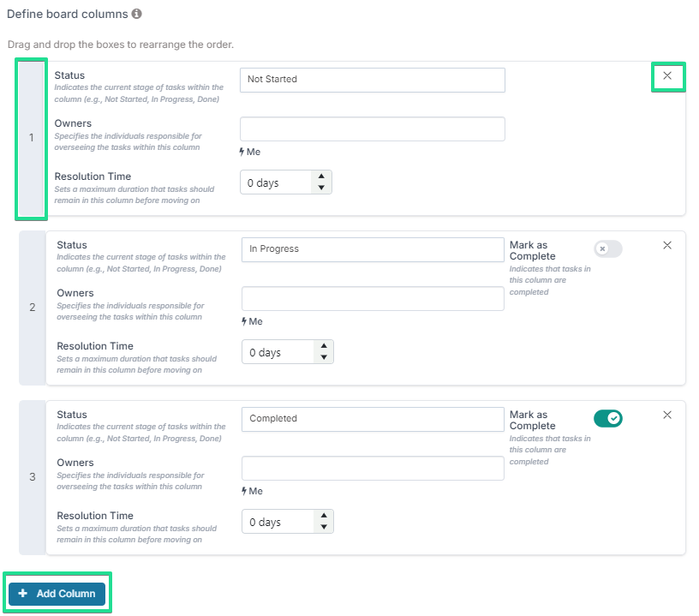699x616 pixels.
Task: Assign Me as owner for Completed column
Action: coord(253,491)
